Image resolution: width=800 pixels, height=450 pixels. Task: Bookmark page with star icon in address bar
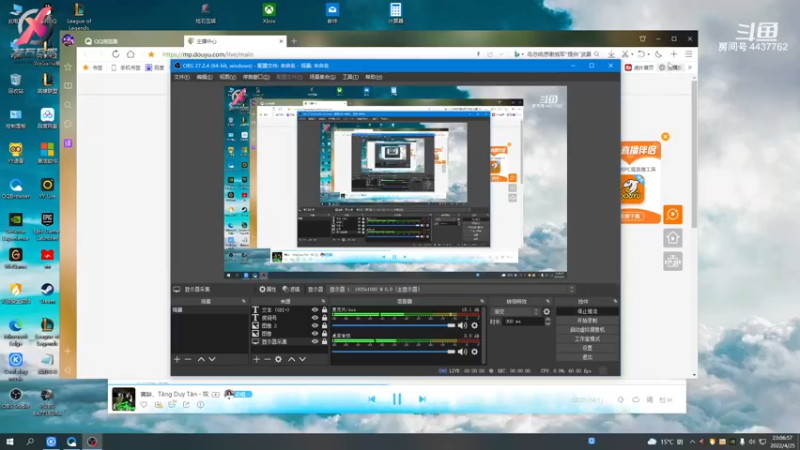tap(151, 54)
